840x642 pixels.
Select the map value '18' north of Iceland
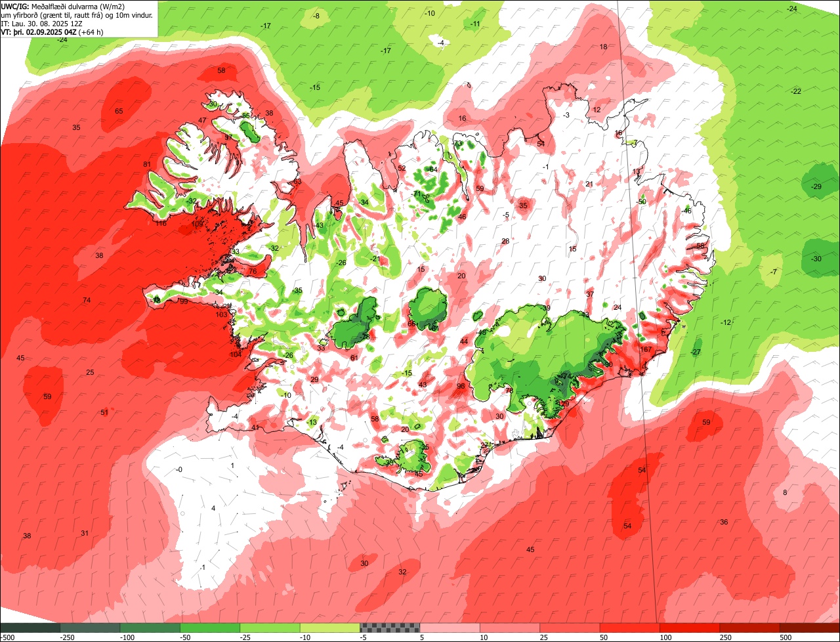tap(604, 47)
